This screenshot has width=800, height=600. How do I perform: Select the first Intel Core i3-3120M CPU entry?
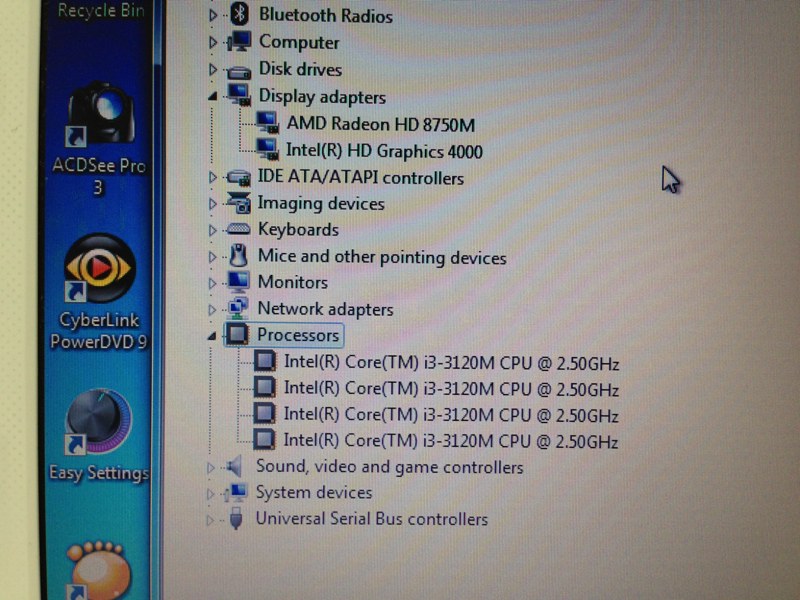[x=450, y=361]
